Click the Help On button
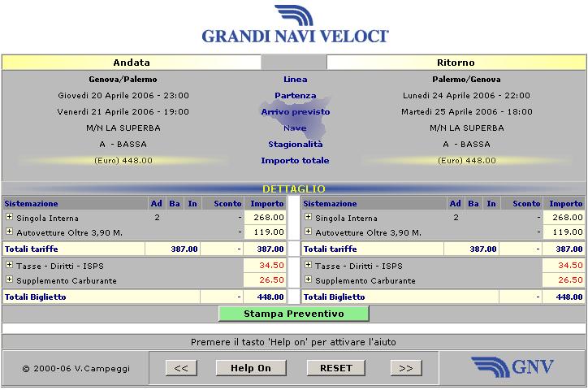Image resolution: width=588 pixels, height=390 pixels. [251, 368]
